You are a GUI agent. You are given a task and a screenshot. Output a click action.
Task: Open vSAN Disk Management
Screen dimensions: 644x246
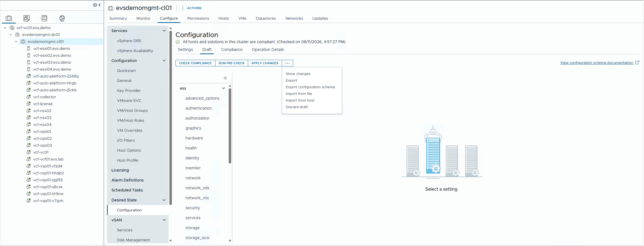point(133,240)
